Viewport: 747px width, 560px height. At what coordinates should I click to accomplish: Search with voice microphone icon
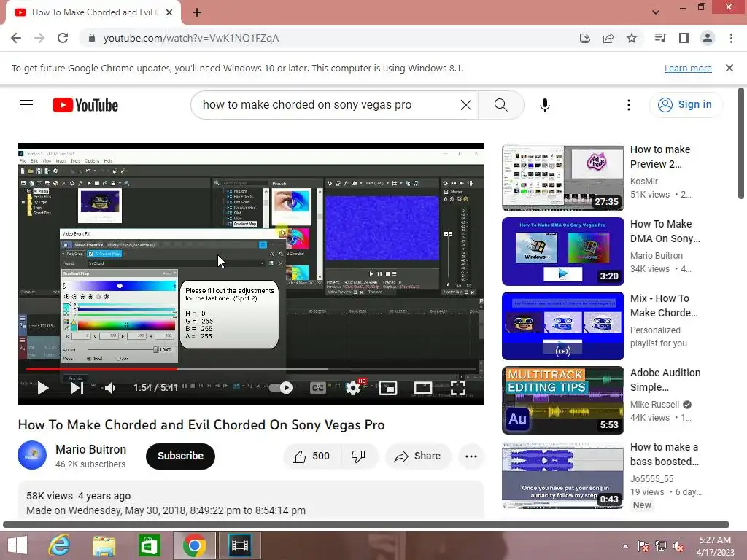point(545,105)
